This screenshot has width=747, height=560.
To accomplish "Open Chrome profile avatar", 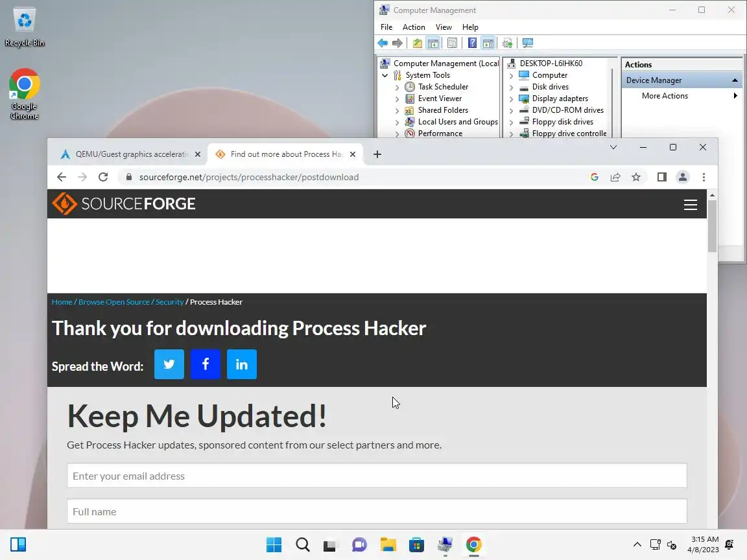I will (683, 177).
